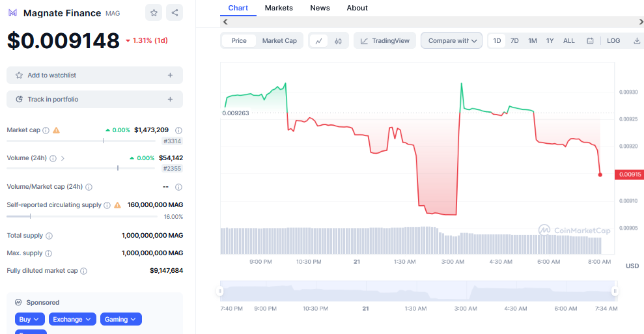Screen dimensions: 644x334
Task: Select ALL time range
Action: (x=569, y=40)
